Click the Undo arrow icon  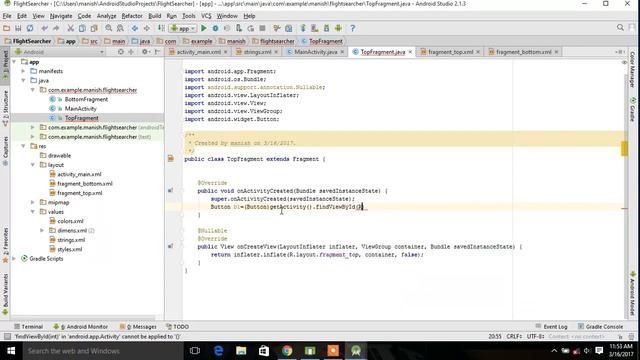point(44,28)
